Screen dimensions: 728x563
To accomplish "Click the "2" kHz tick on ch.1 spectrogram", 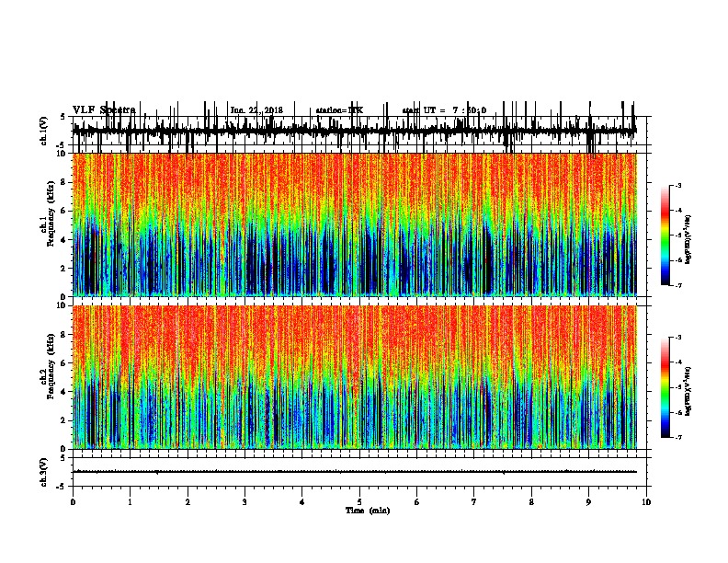I will 63,269.
